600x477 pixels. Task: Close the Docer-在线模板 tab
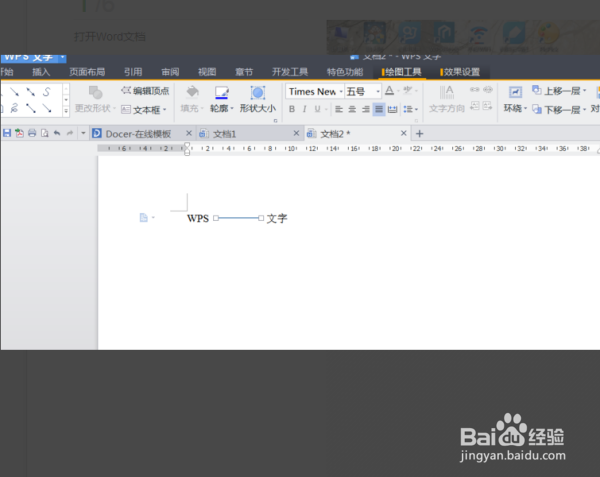pos(189,133)
